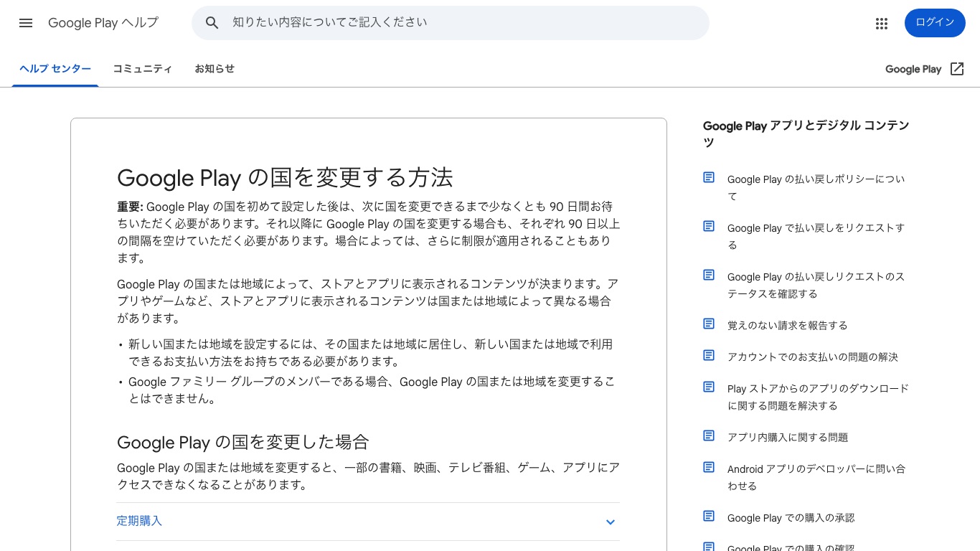980x551 pixels.
Task: Click sidebar heading Google Play アプリとデジタル コンテンツ
Action: (x=806, y=133)
